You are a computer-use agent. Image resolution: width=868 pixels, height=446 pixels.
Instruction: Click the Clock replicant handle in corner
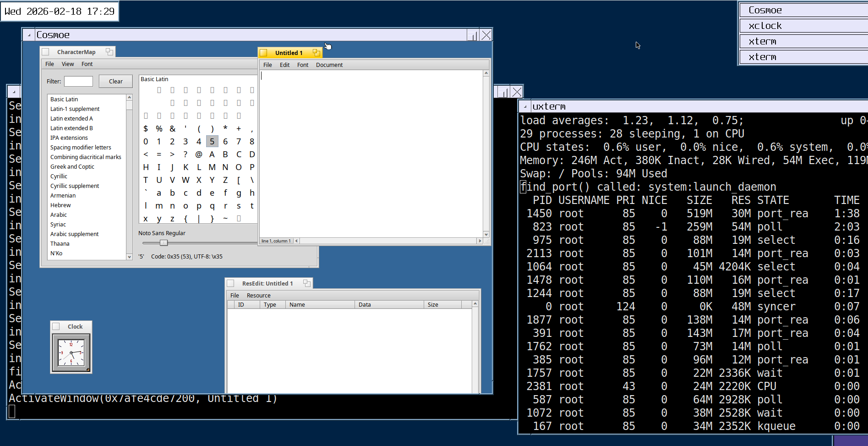(x=88, y=369)
